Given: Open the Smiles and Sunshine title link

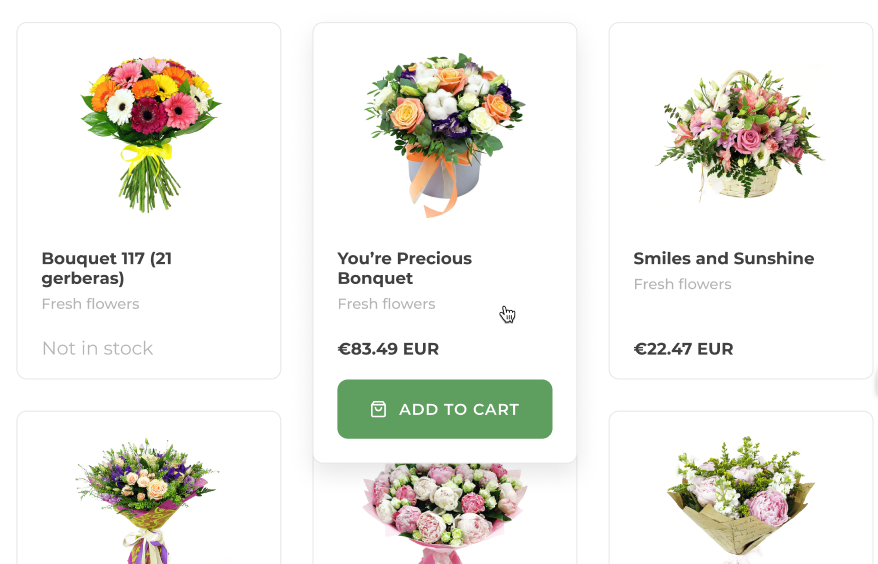Looking at the screenshot, I should [x=723, y=258].
